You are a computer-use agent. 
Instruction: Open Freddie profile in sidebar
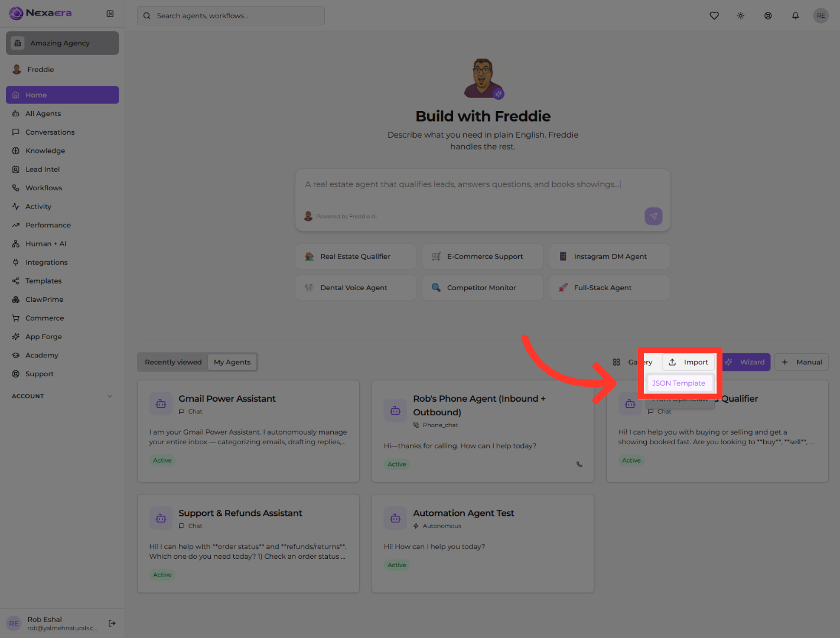(62, 70)
